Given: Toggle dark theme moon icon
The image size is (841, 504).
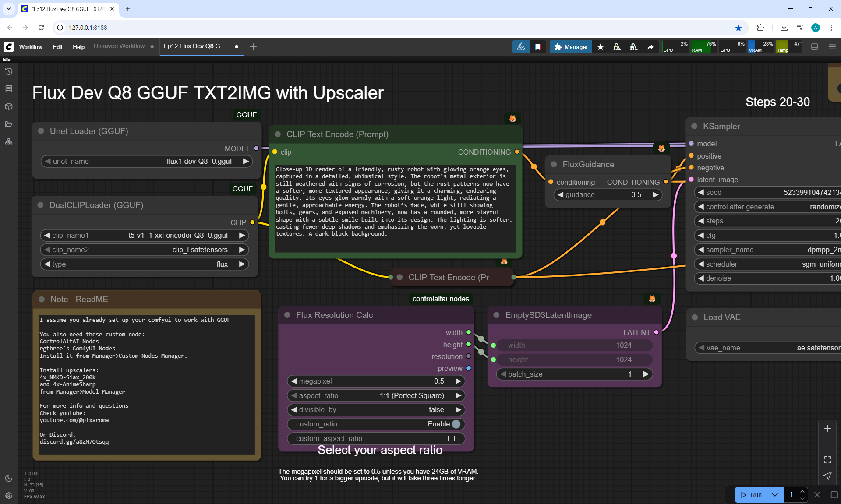Looking at the screenshot, I should pos(9,478).
